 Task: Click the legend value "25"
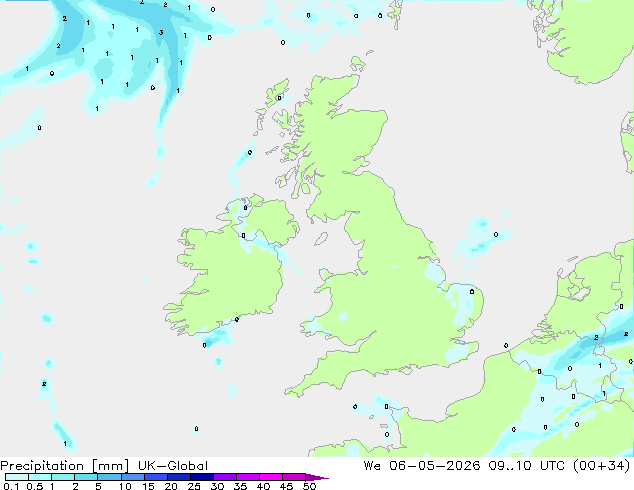pos(194,486)
